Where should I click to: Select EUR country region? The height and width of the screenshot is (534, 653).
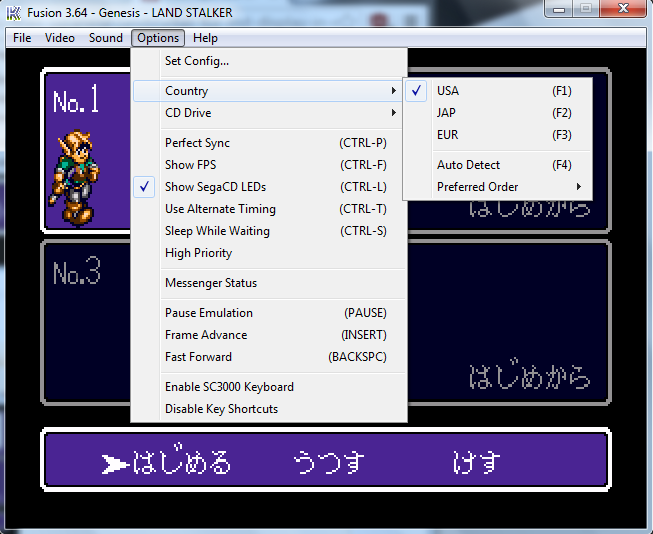pos(498,135)
